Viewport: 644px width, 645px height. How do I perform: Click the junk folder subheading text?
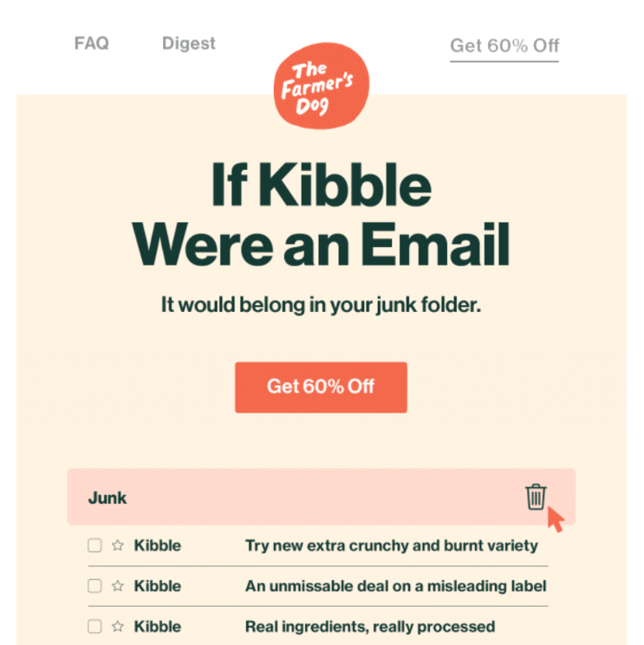[321, 305]
